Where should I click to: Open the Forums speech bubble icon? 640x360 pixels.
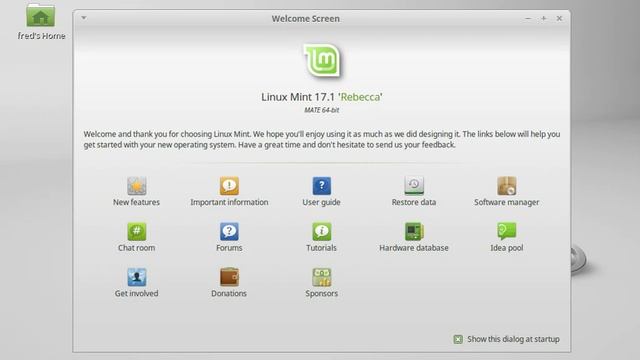pyautogui.click(x=229, y=231)
